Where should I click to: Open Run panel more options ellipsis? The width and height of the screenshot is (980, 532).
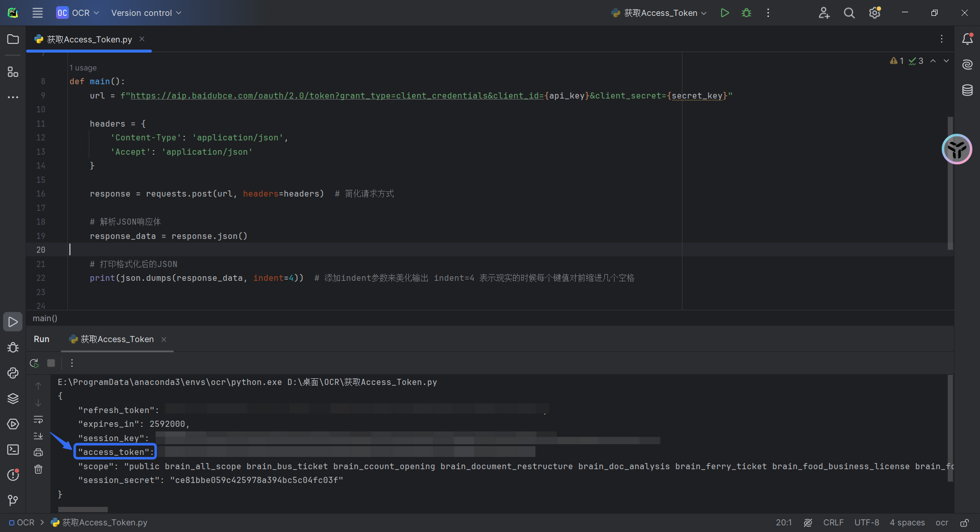72,363
